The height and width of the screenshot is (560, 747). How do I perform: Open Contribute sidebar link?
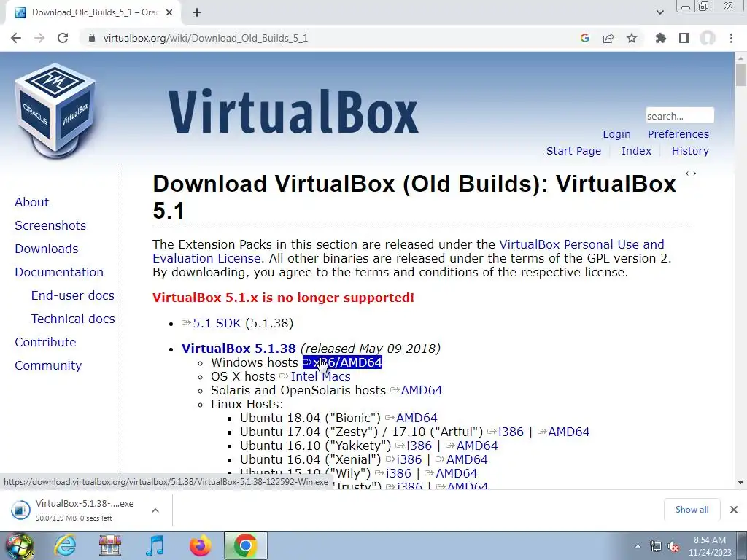coord(45,342)
